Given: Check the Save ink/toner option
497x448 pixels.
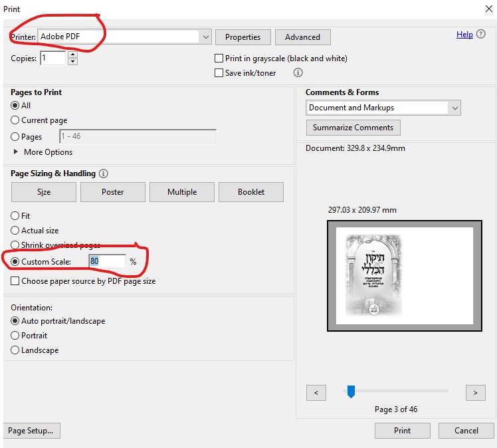Looking at the screenshot, I should pyautogui.click(x=219, y=73).
